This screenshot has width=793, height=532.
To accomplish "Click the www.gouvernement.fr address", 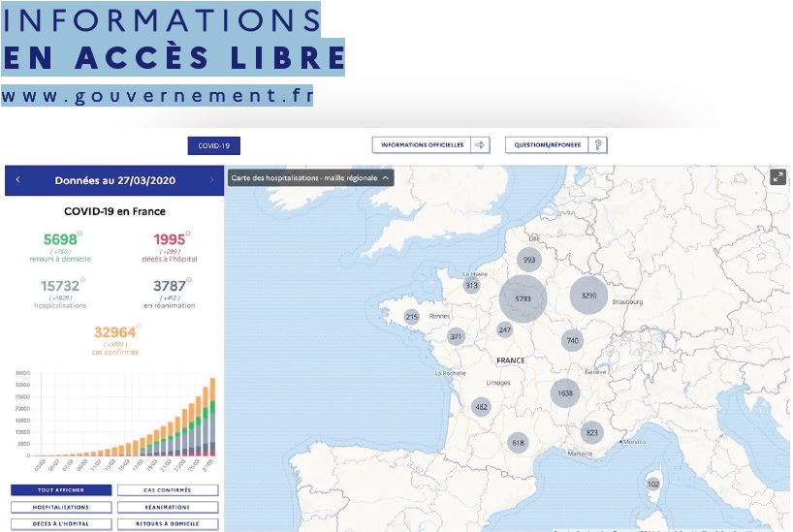I will 157,96.
